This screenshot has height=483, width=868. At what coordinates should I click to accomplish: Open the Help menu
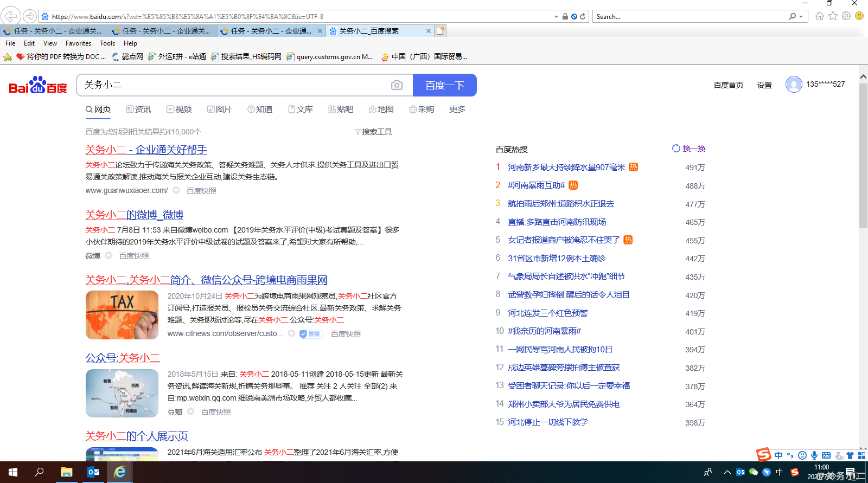coord(130,43)
